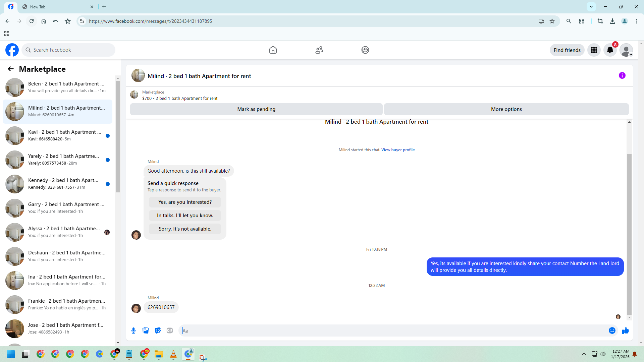Attach a file with the photo icon

(146, 330)
